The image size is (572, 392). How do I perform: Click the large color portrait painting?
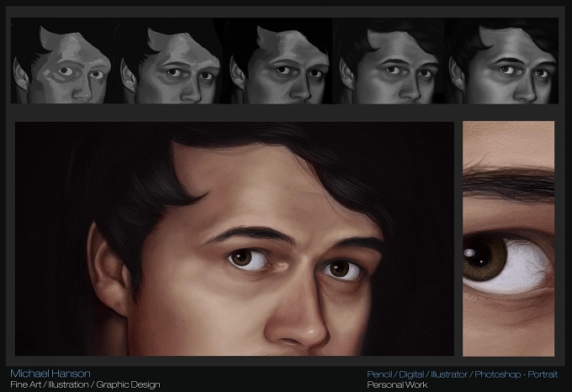[235, 239]
